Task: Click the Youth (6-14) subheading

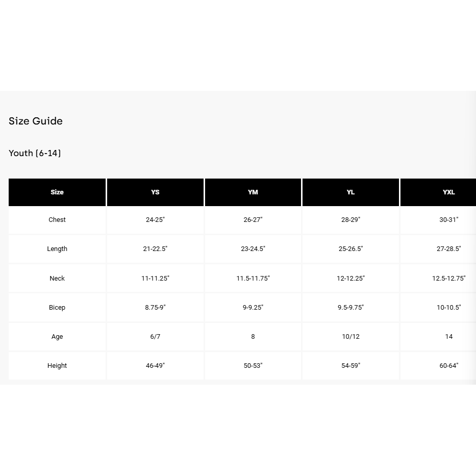Action: tap(35, 153)
